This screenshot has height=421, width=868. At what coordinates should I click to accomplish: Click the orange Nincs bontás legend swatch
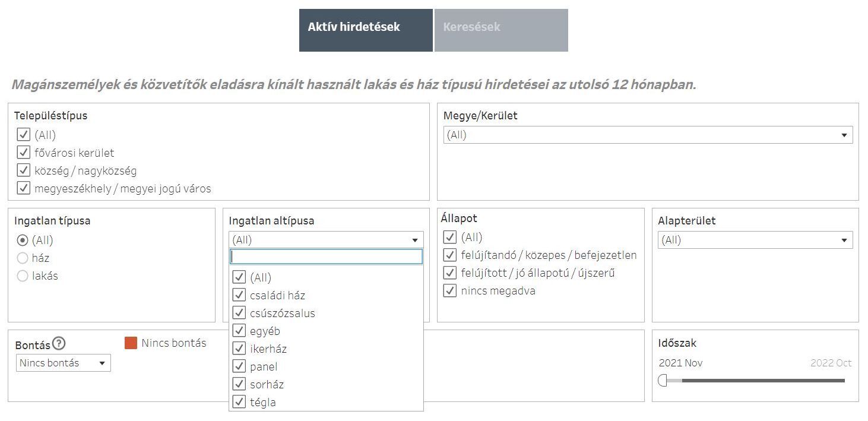[131, 343]
